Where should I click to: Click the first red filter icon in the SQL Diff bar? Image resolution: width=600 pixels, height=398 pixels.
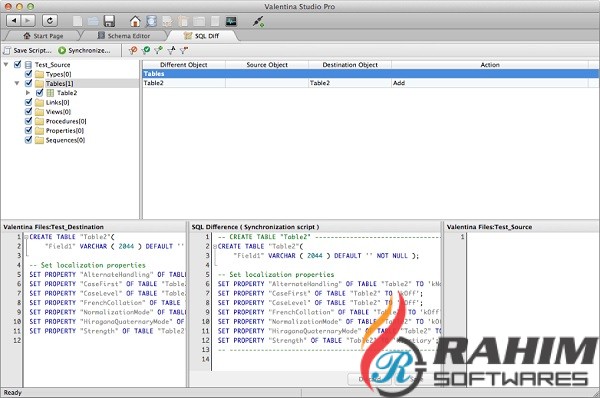[x=133, y=50]
